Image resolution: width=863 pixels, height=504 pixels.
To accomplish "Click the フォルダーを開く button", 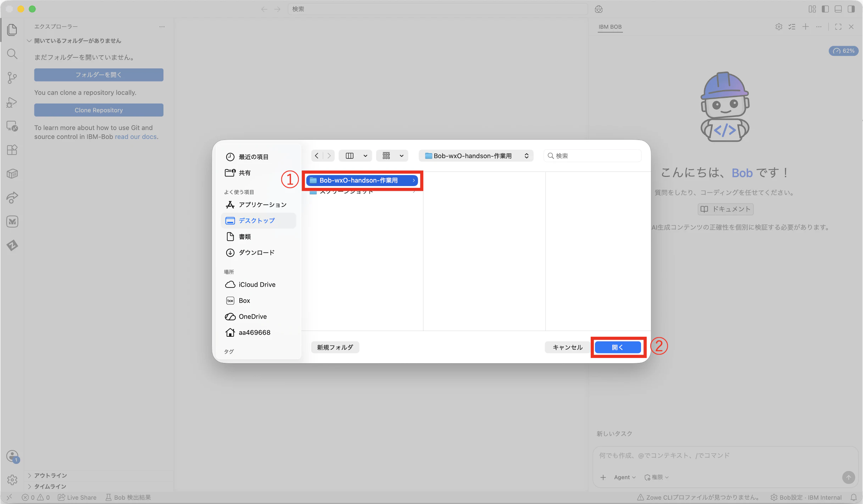I will tap(99, 75).
